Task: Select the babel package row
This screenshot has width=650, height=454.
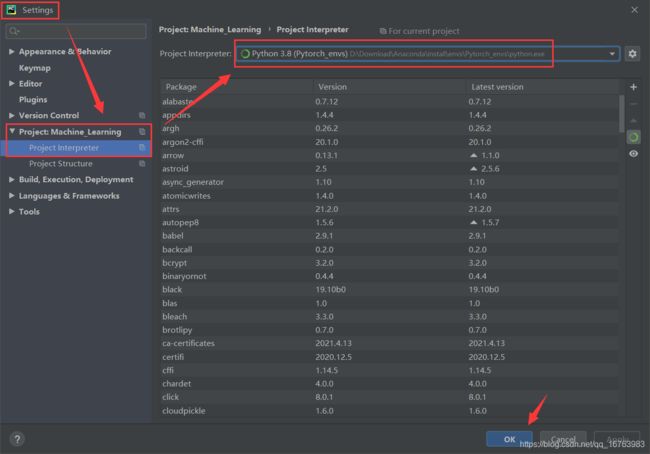Action: coord(390,236)
